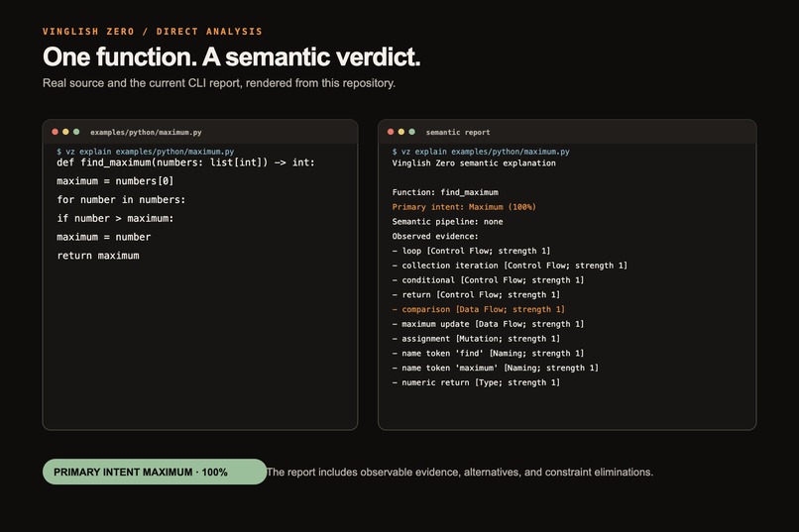This screenshot has height=532, width=799.
Task: Click red dot in maximum.py window
Action: point(56,132)
